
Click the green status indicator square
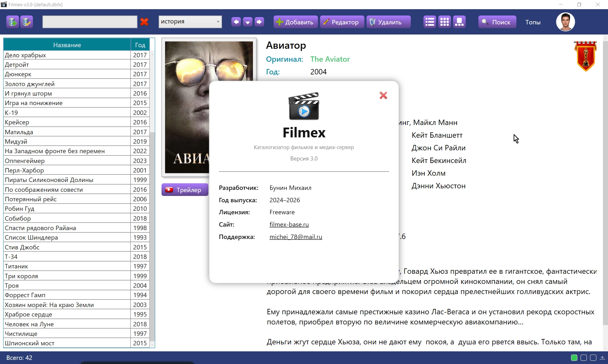tap(574, 358)
